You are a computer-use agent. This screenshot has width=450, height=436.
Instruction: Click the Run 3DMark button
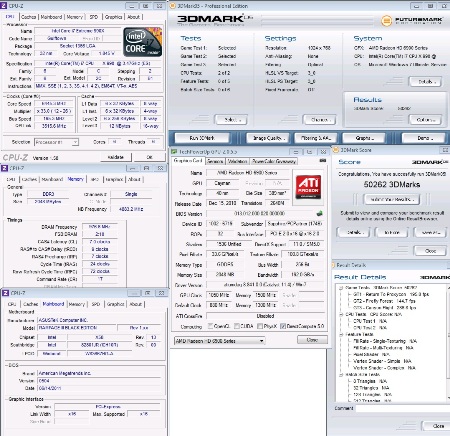point(202,138)
